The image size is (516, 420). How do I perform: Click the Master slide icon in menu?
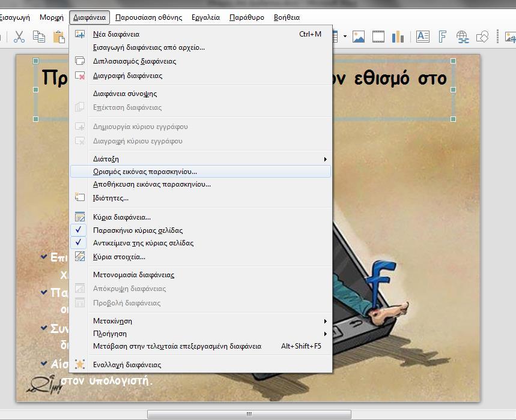[x=80, y=217]
